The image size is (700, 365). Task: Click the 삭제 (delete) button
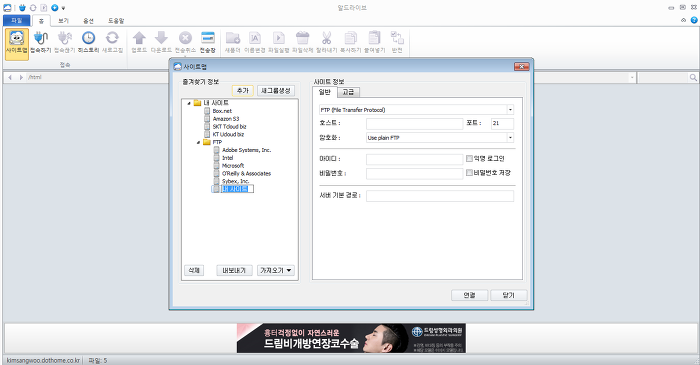194,270
